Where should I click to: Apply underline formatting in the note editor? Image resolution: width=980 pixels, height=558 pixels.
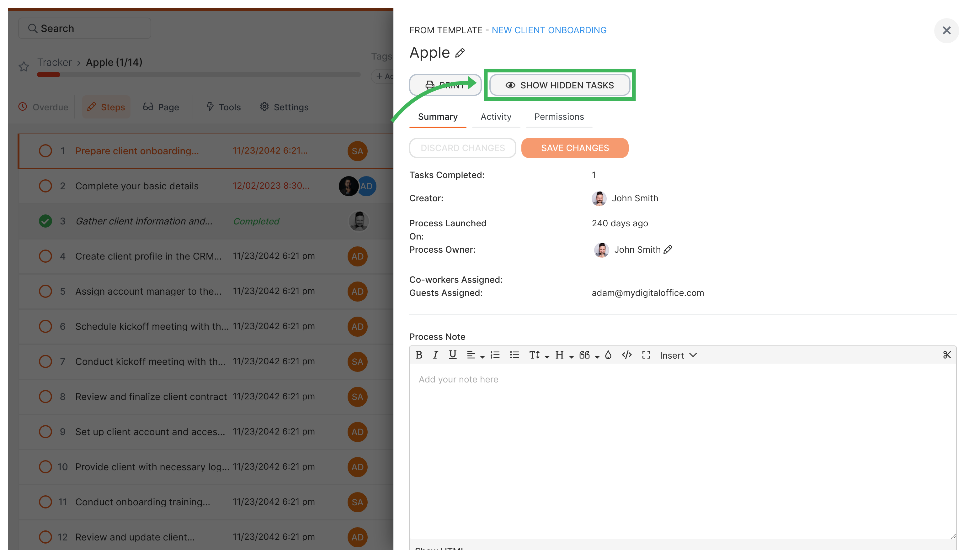[452, 355]
